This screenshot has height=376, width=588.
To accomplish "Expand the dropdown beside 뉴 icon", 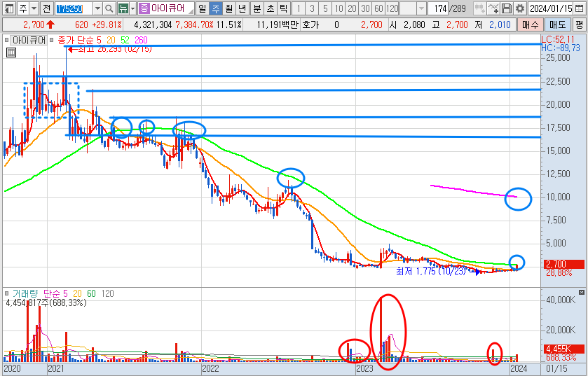I will [132, 8].
